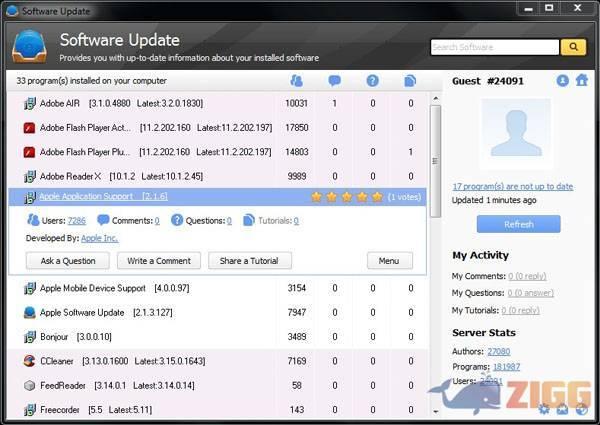Click the CCleaner program icon
Screen dimensions: 600x425
[29, 361]
